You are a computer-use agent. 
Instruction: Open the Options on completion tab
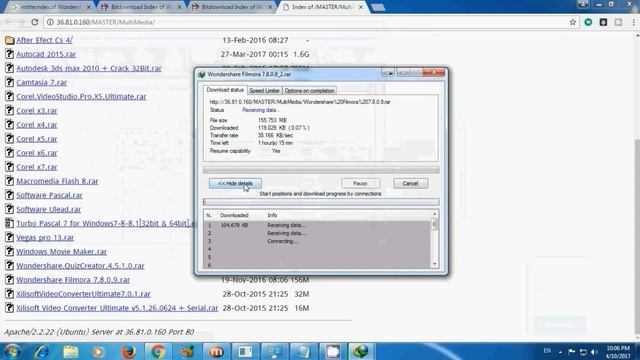pyautogui.click(x=309, y=91)
